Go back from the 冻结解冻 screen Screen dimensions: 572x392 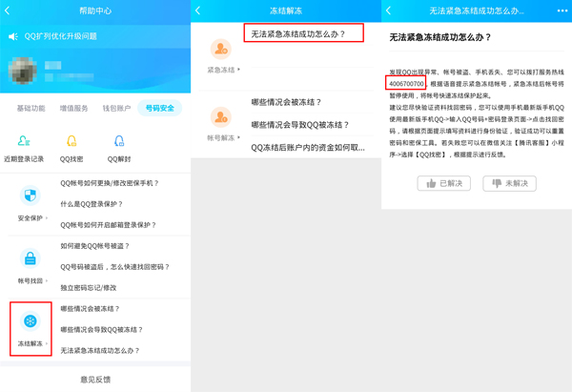tap(197, 10)
